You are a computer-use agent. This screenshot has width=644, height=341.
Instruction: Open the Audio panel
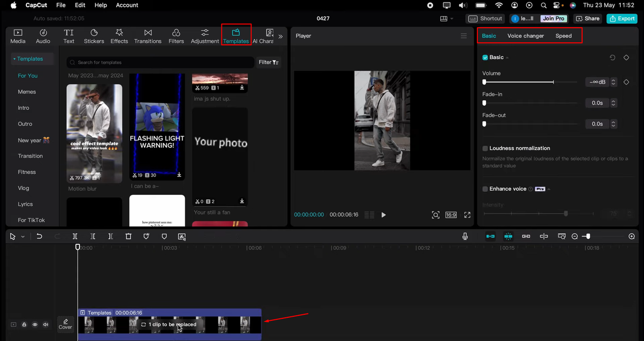[x=43, y=36]
